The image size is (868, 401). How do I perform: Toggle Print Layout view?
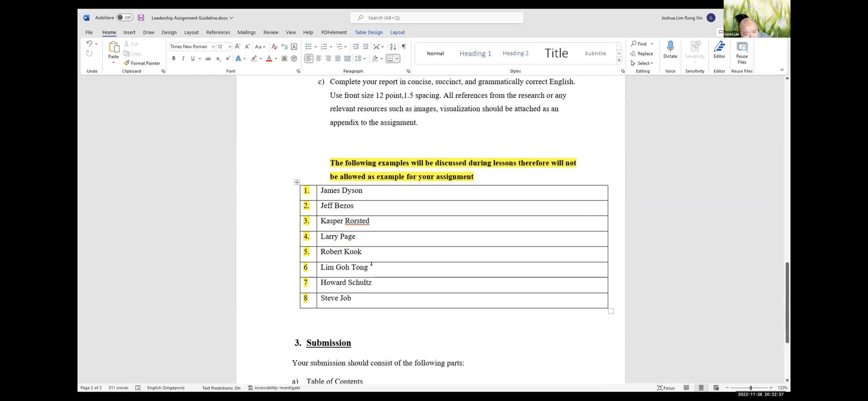tap(701, 388)
